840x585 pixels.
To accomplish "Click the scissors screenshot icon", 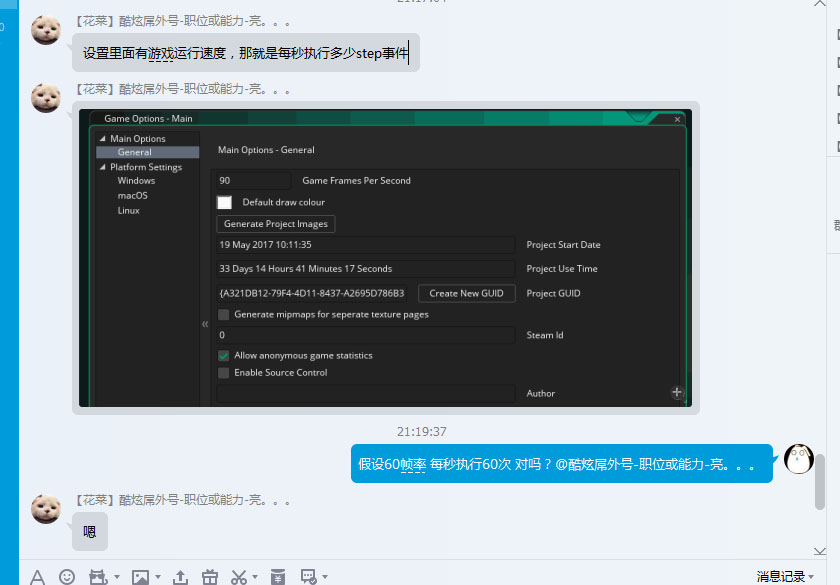I will tap(239, 577).
